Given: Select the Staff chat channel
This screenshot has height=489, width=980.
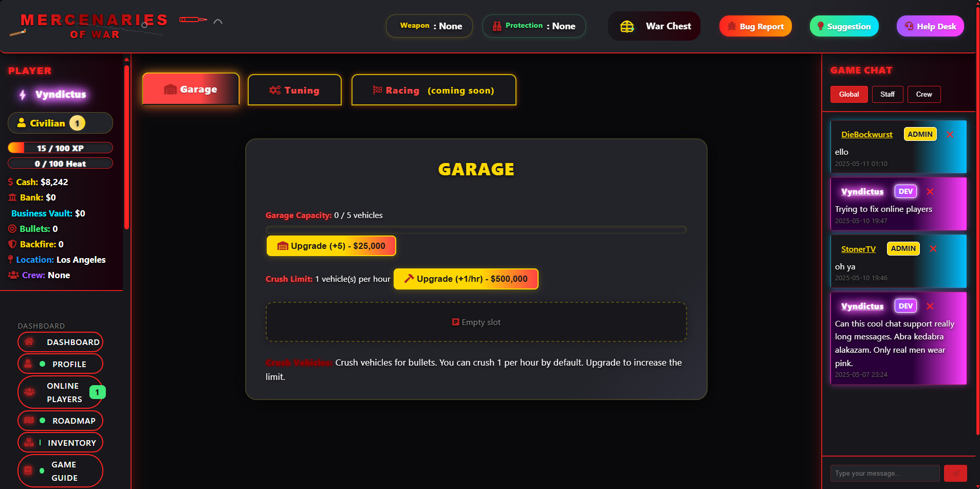Looking at the screenshot, I should point(887,94).
